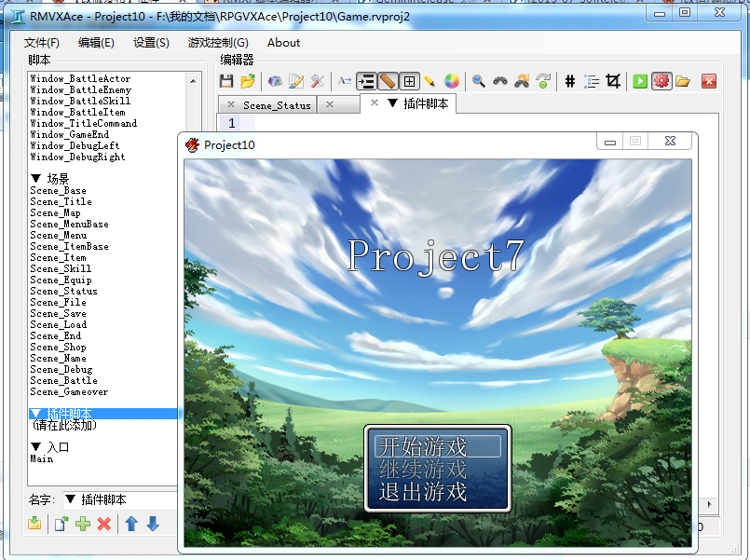Toggle the boxed plus folding button
Image resolution: width=750 pixels, height=560 pixels.
pos(409,81)
